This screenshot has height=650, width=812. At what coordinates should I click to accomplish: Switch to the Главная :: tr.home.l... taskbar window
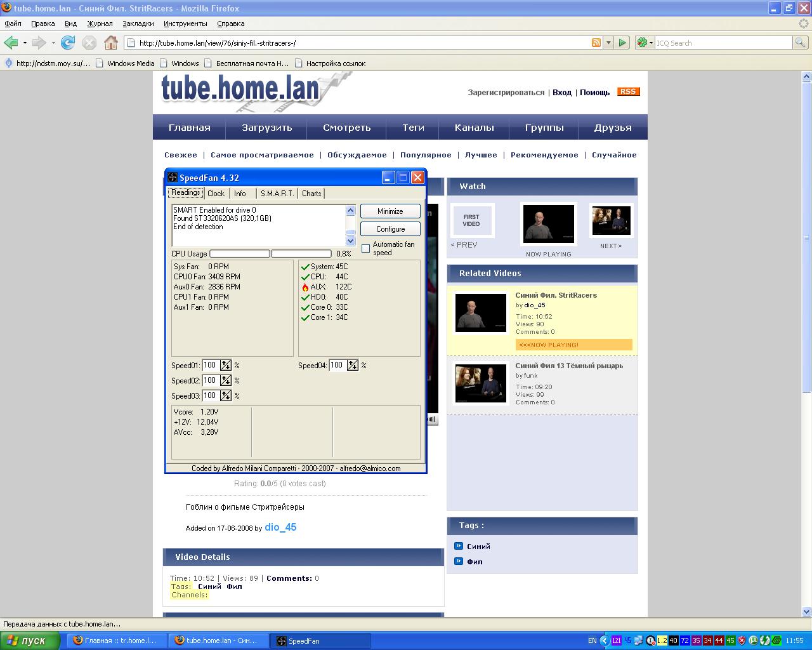click(x=117, y=640)
